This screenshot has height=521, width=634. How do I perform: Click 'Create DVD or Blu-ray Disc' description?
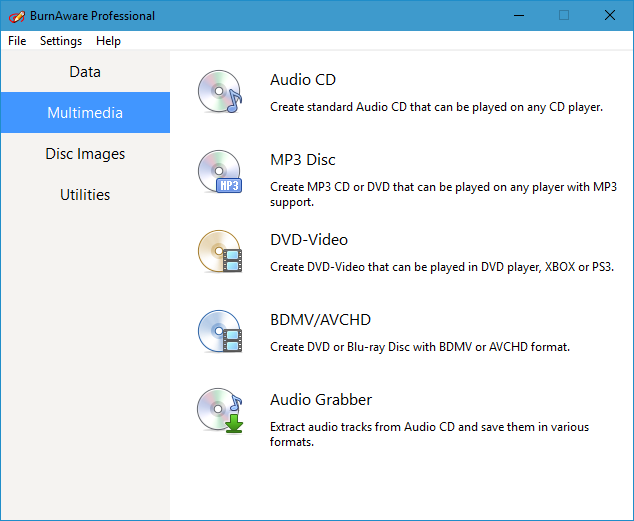tap(420, 347)
